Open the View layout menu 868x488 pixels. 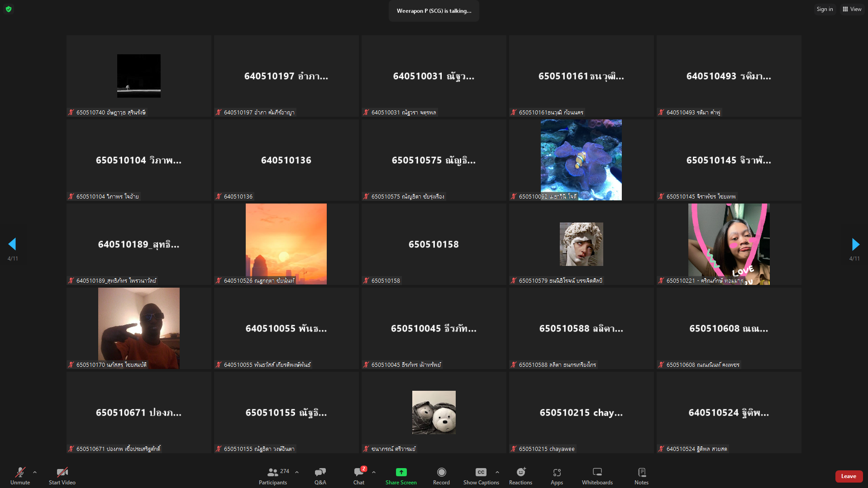[x=852, y=9]
